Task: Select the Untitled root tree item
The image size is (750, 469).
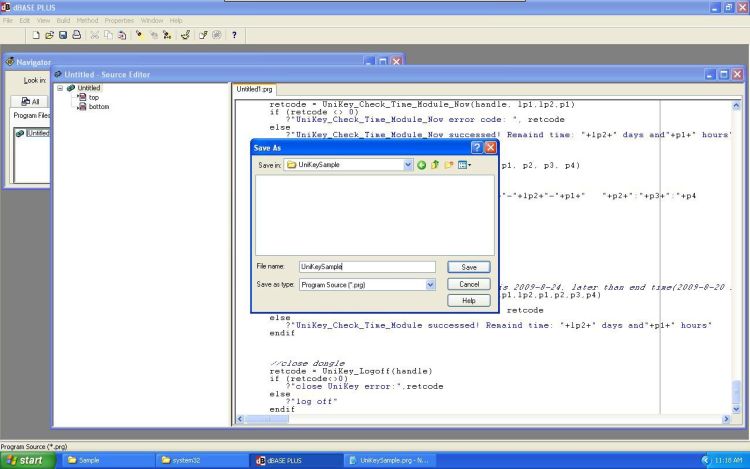Action: [89, 88]
